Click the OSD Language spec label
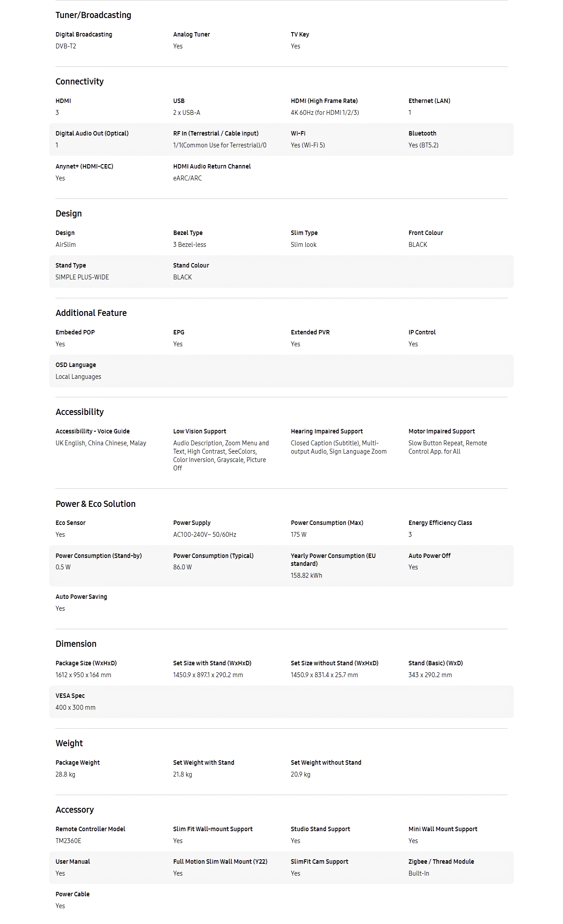 [76, 365]
